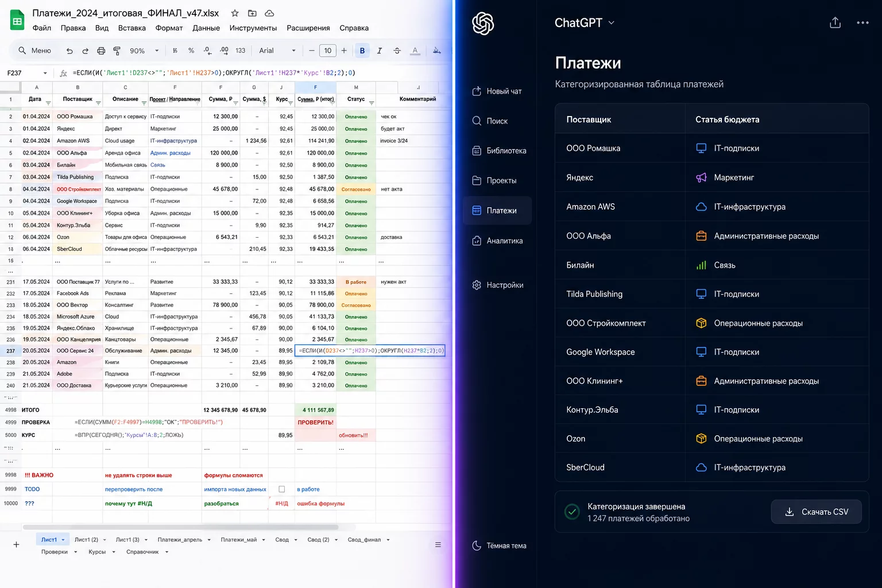Screen dimensions: 882x588
Task: Open the Лист1 tab arrow menu
Action: coord(63,540)
